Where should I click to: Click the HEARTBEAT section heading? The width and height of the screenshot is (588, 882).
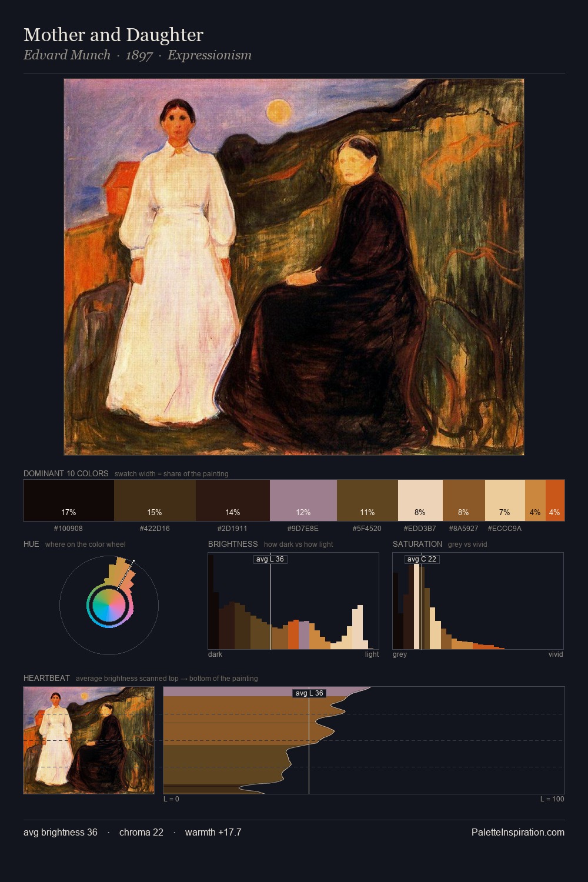(x=46, y=679)
